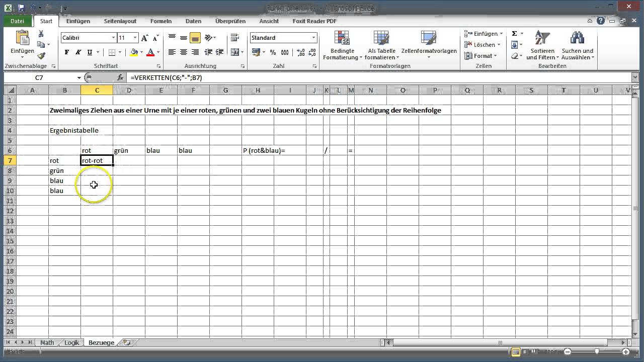The width and height of the screenshot is (644, 362).
Task: Open the Format dropdown in Zellen group
Action: [x=481, y=56]
